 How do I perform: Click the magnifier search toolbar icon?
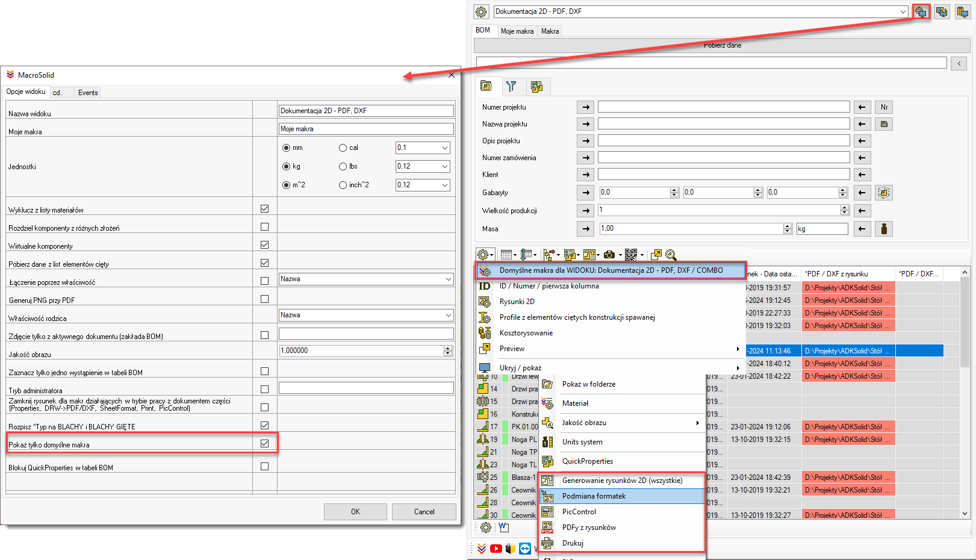tap(671, 255)
